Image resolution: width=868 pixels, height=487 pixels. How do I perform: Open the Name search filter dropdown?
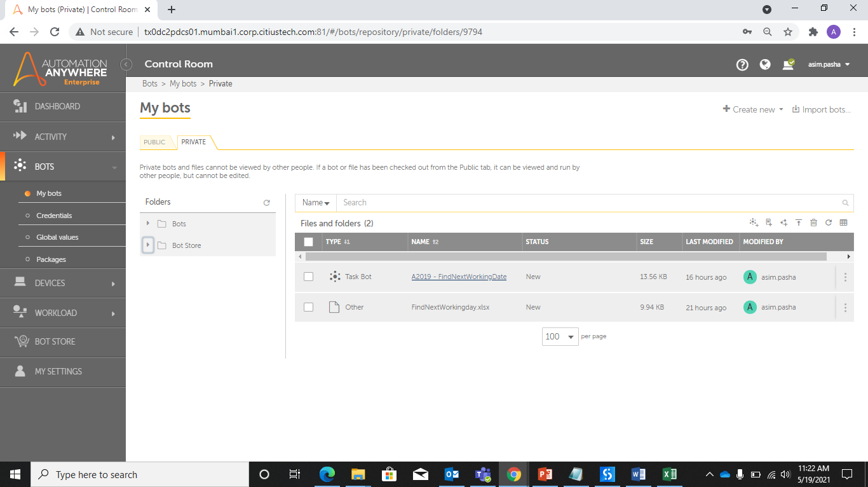316,203
